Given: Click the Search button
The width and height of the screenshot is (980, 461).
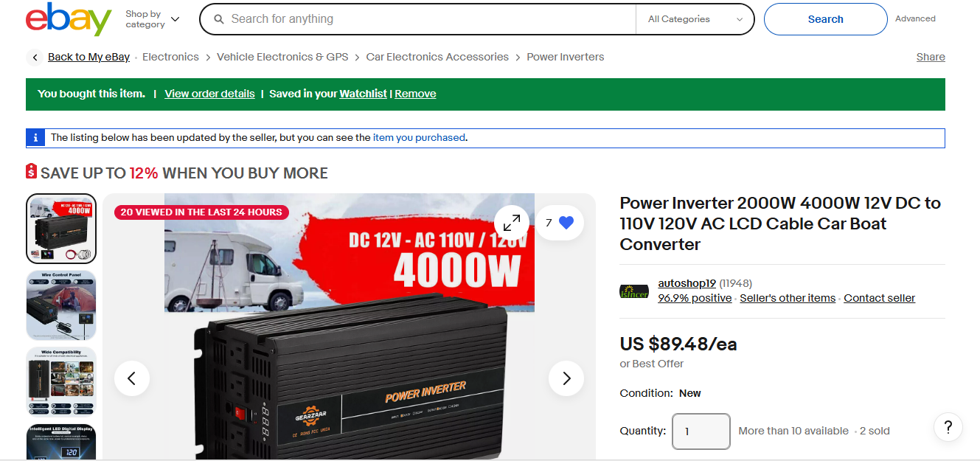Looking at the screenshot, I should pyautogui.click(x=825, y=19).
